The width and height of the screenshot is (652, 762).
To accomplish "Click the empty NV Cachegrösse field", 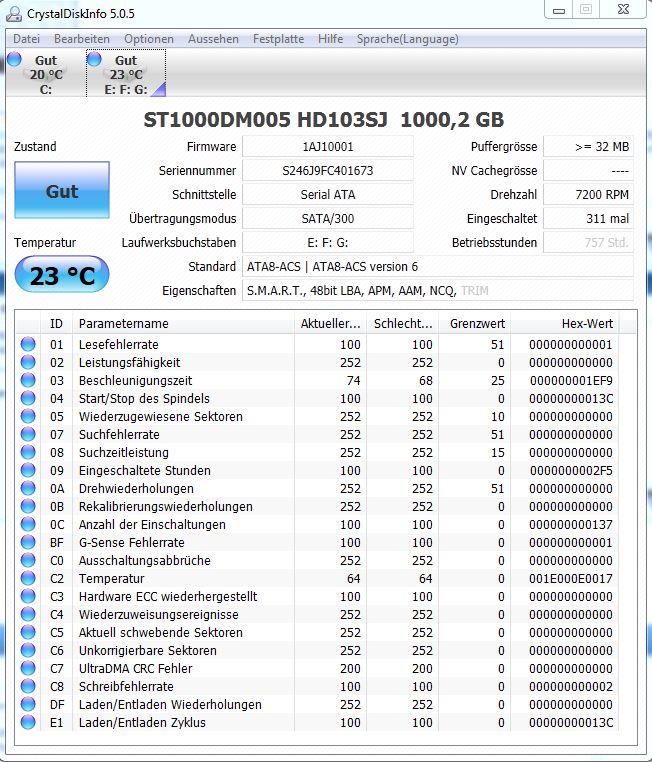I will coord(588,171).
